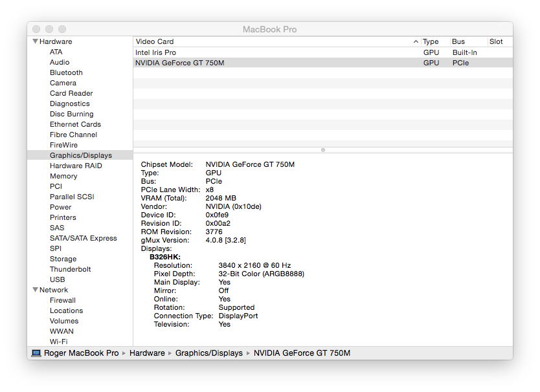Open Card Reader details
This screenshot has width=540, height=392.
coord(71,93)
